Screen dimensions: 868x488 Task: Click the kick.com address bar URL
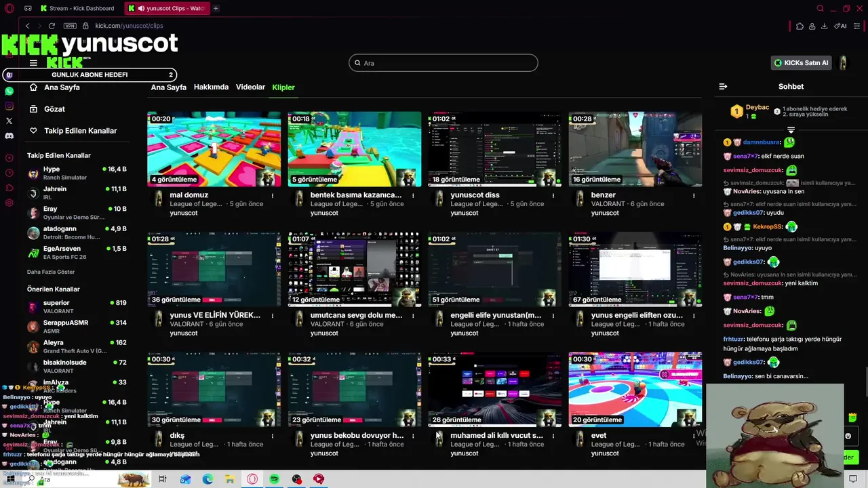pos(129,26)
